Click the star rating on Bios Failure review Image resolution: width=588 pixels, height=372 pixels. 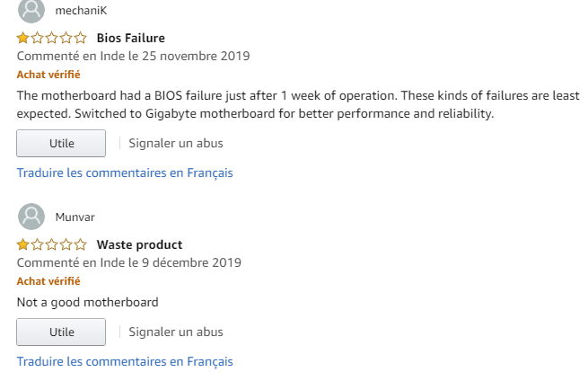click(51, 38)
